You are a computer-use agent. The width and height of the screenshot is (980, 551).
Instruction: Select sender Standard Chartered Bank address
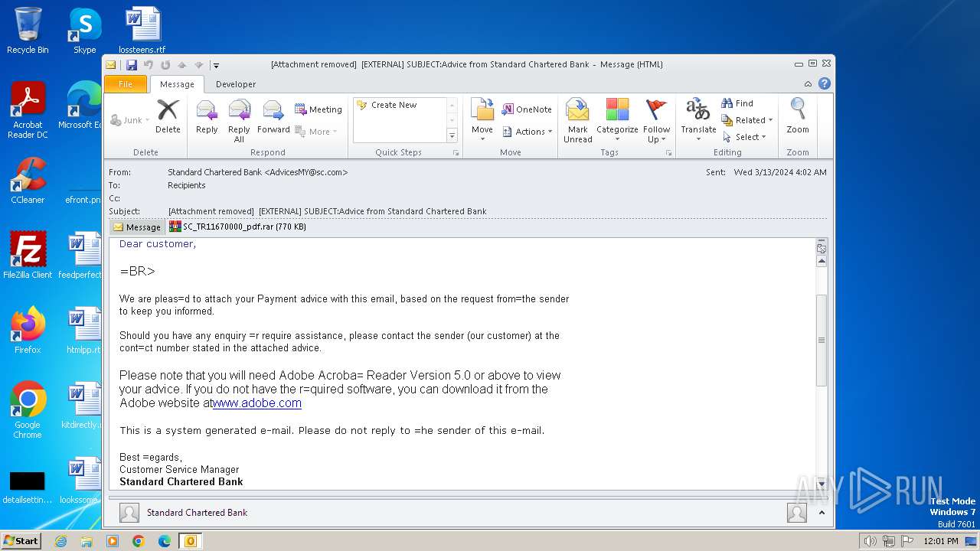(x=257, y=172)
